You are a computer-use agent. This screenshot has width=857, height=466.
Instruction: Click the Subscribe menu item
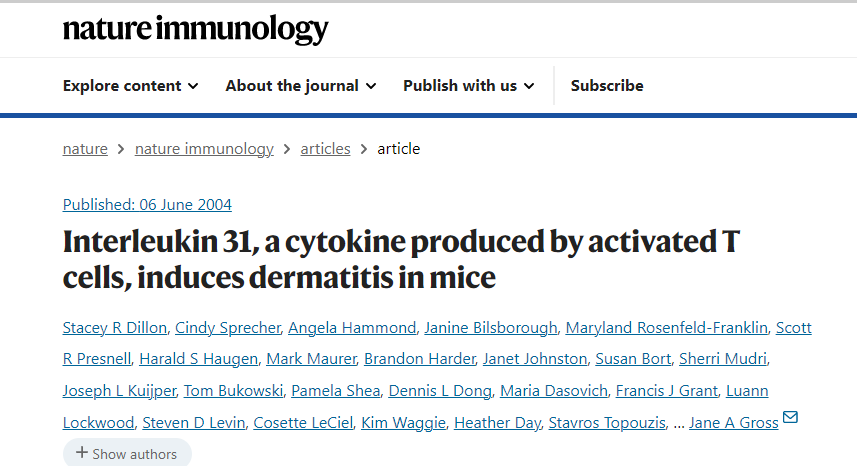(607, 86)
